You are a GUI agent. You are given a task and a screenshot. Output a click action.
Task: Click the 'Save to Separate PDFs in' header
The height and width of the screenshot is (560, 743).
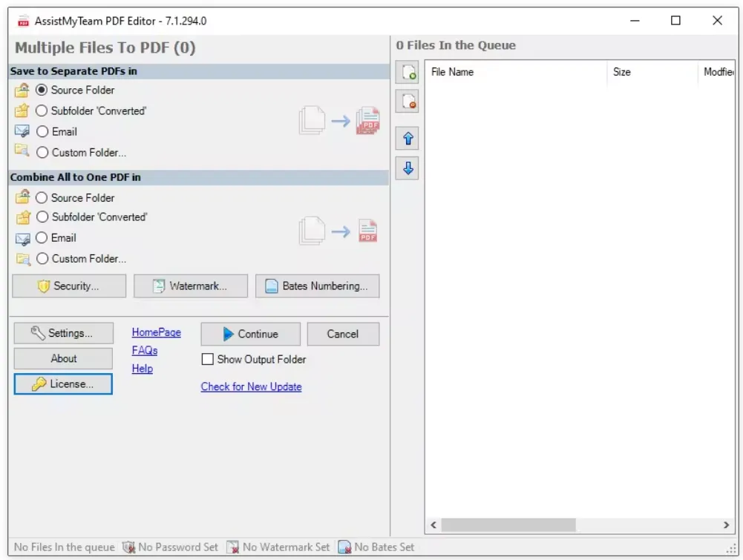coord(199,71)
